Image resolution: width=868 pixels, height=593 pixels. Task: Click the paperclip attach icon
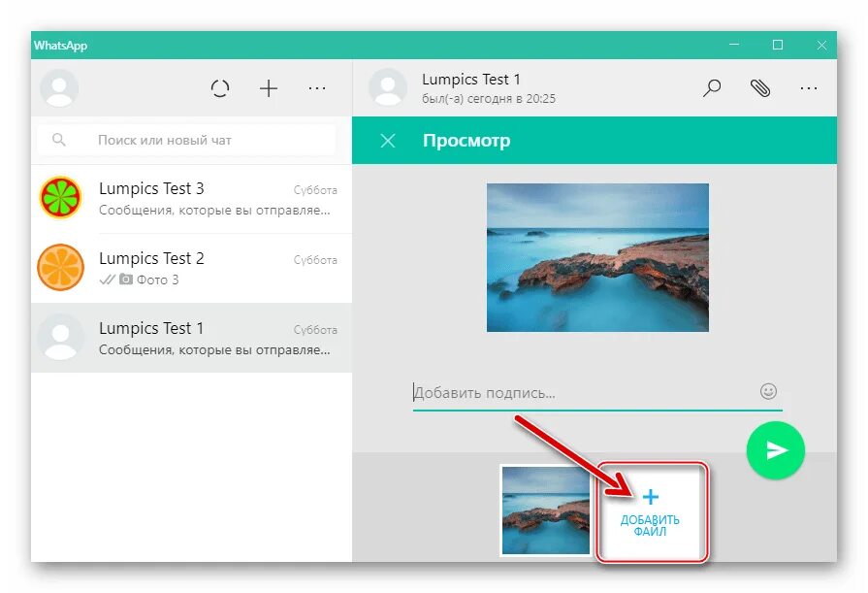pos(760,87)
